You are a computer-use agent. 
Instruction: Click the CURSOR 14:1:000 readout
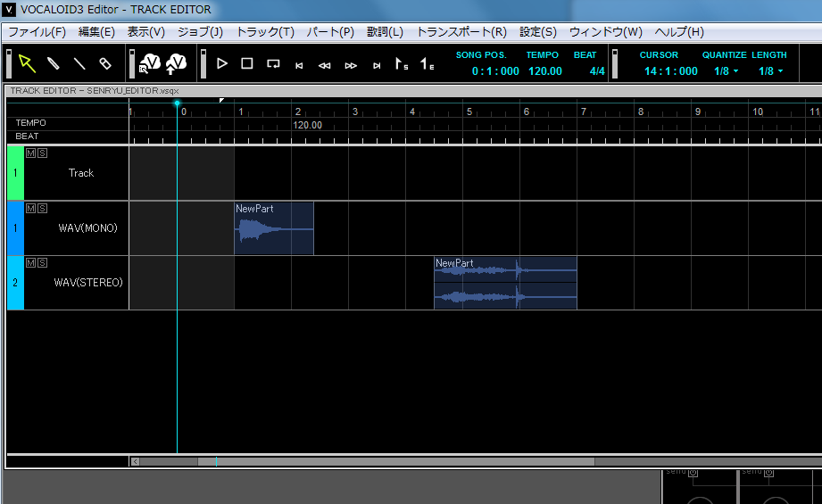670,71
